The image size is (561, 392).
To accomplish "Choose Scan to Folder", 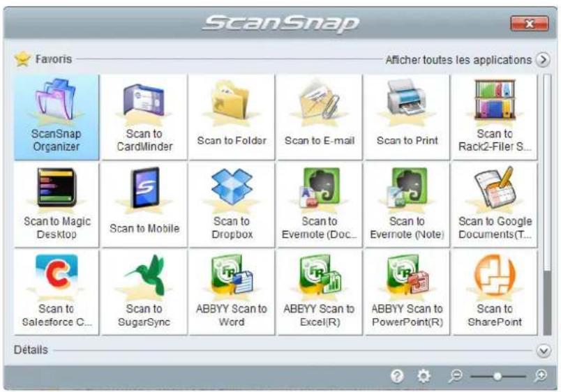I will (x=232, y=117).
